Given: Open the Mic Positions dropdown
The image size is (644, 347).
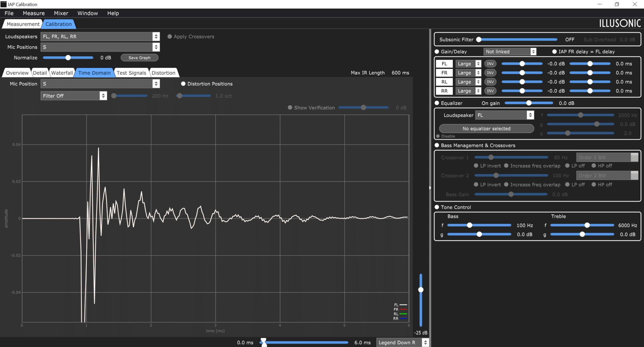Looking at the screenshot, I should click(x=100, y=47).
